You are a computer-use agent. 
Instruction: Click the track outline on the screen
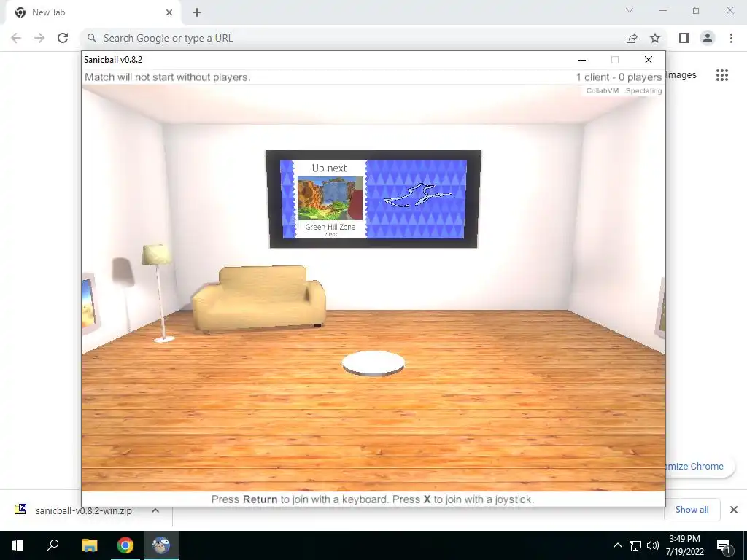tap(417, 195)
